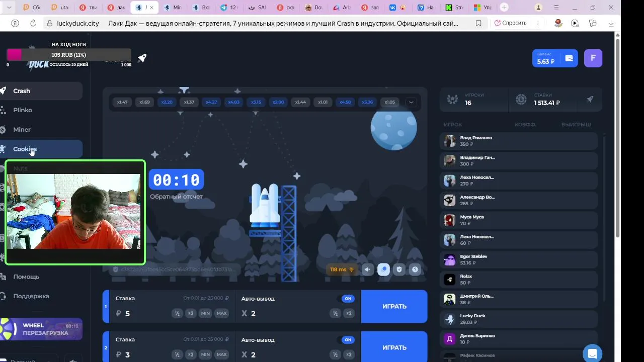This screenshot has width=644, height=362.
Task: Select the x4.83 history multiplier
Action: [x=233, y=102]
